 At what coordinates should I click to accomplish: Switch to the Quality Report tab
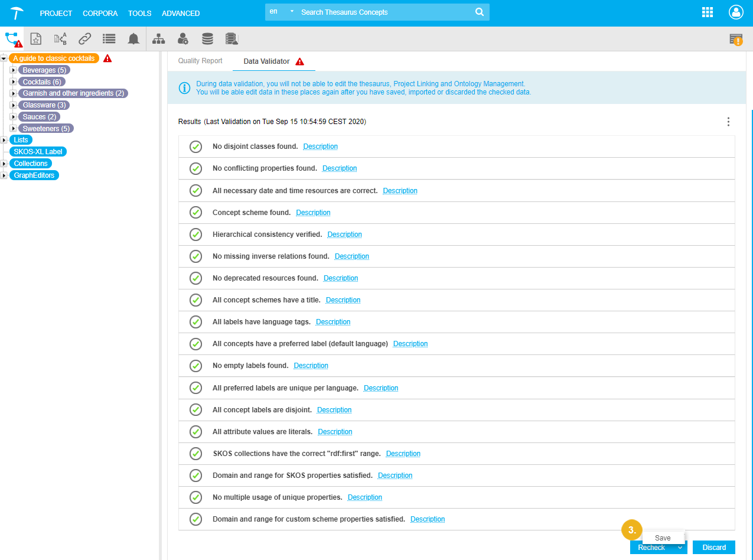coord(200,61)
